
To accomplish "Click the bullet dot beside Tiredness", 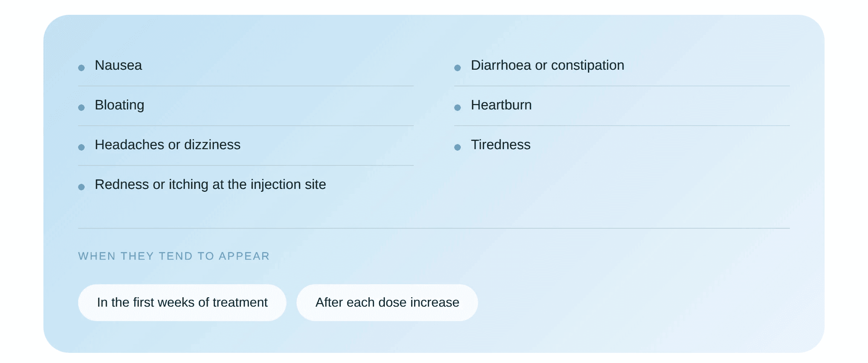I will 458,147.
